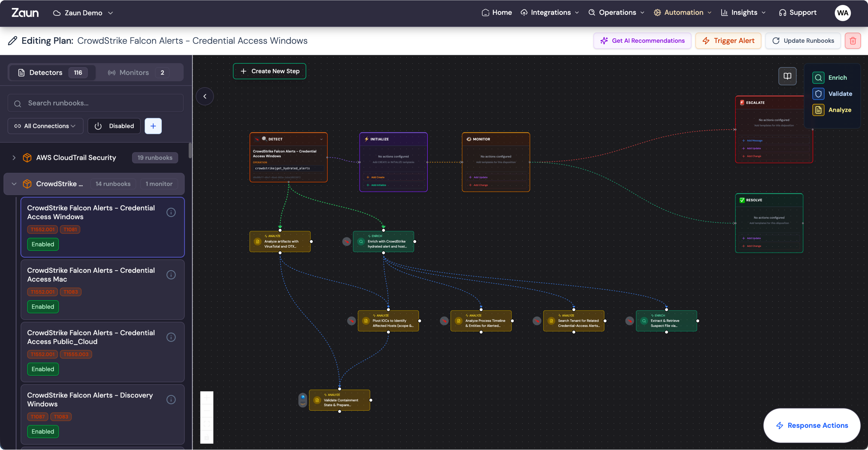868x450 pixels.
Task: Collapse sidebar with left arrow button
Action: pos(205,97)
